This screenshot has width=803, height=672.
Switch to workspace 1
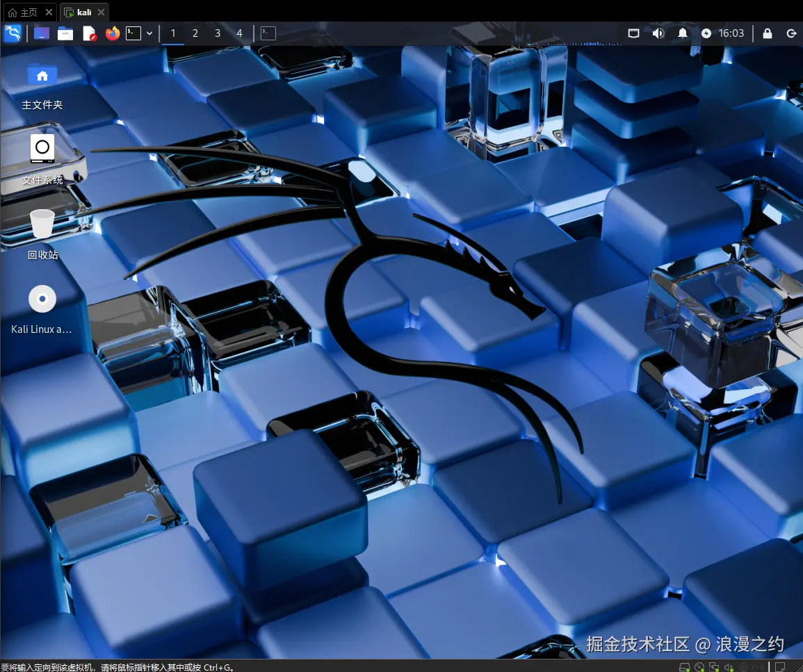[x=173, y=33]
